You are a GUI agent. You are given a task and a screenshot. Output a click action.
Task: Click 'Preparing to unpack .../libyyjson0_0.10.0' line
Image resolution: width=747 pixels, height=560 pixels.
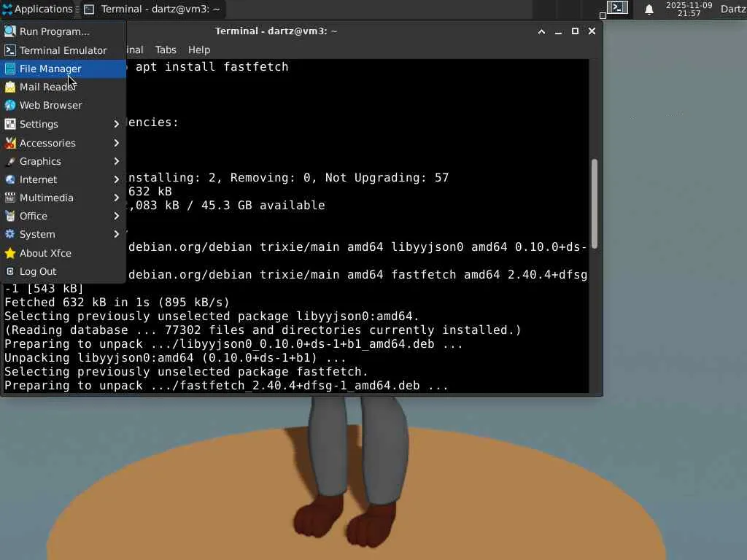pyautogui.click(x=233, y=344)
